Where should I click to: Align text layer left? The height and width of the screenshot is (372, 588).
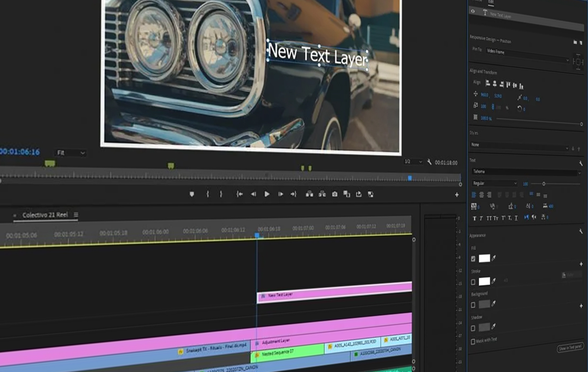(488, 83)
